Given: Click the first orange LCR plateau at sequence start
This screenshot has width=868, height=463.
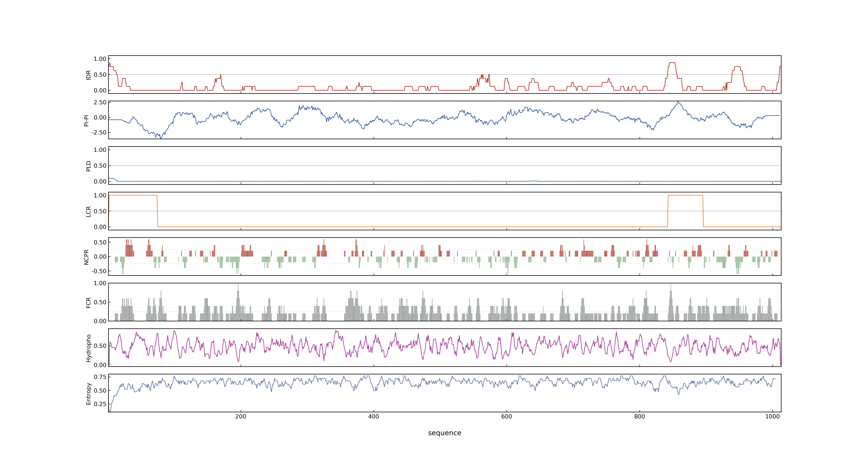Looking at the screenshot, I should (x=133, y=195).
